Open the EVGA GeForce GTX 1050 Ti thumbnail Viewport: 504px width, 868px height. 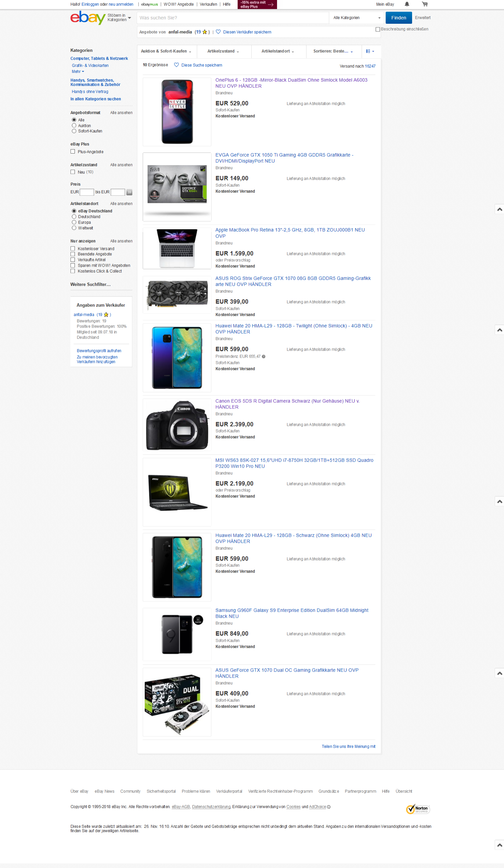click(x=177, y=187)
